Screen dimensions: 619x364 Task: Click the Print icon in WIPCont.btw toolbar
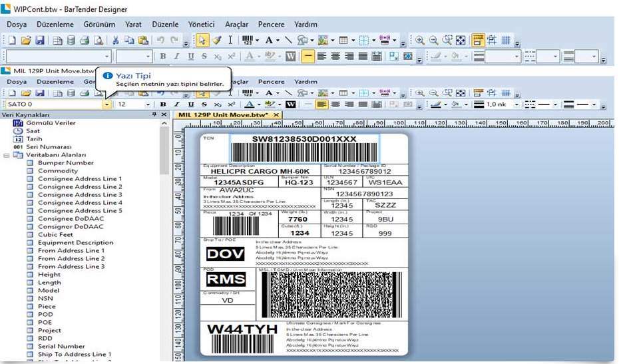85,41
